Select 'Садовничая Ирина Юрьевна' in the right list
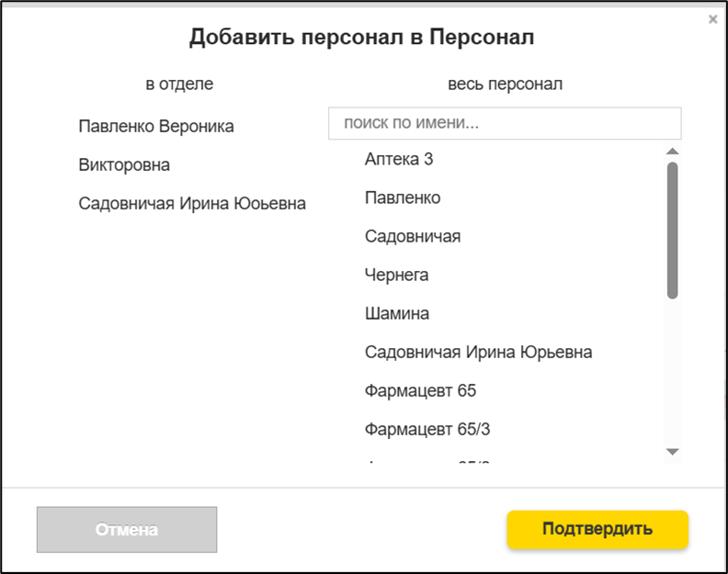Image resolution: width=728 pixels, height=574 pixels. (478, 352)
